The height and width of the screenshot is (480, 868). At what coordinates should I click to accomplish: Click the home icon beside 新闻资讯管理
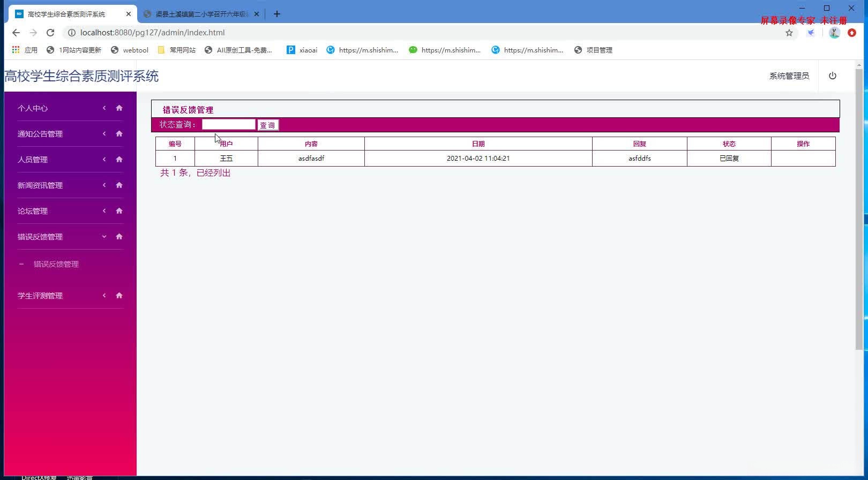pos(119,185)
